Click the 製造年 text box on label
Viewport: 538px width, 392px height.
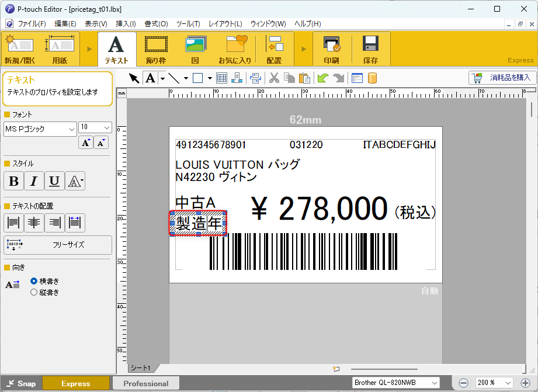tap(199, 224)
